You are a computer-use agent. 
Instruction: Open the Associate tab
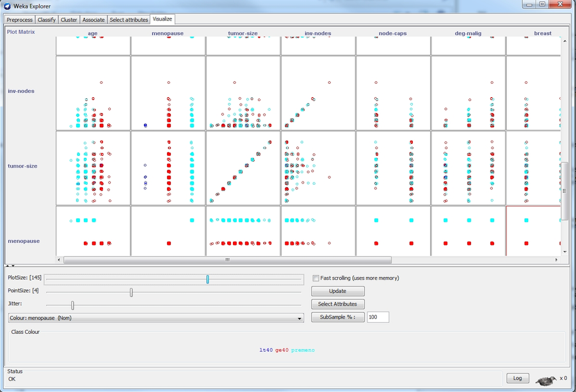click(x=93, y=20)
